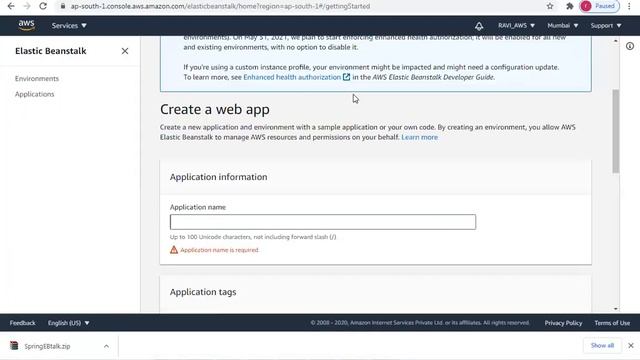Open the Chrome three-dot menu
Screen dimensions: 640x360
pyautogui.click(x=629, y=6)
